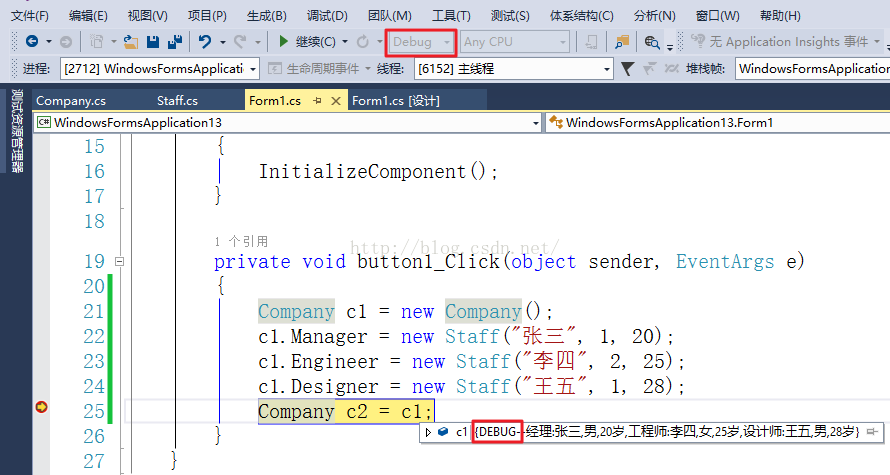The width and height of the screenshot is (890, 475).
Task: Select the Form1.cs code tab
Action: coord(275,100)
